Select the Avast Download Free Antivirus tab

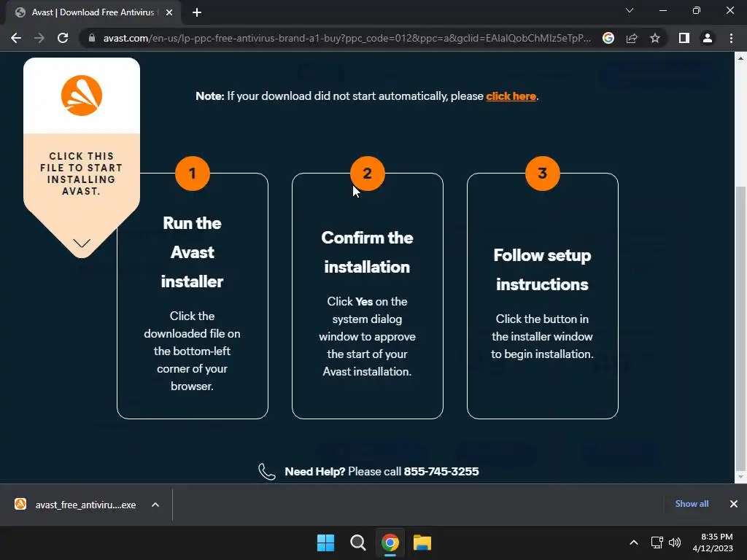tap(93, 12)
